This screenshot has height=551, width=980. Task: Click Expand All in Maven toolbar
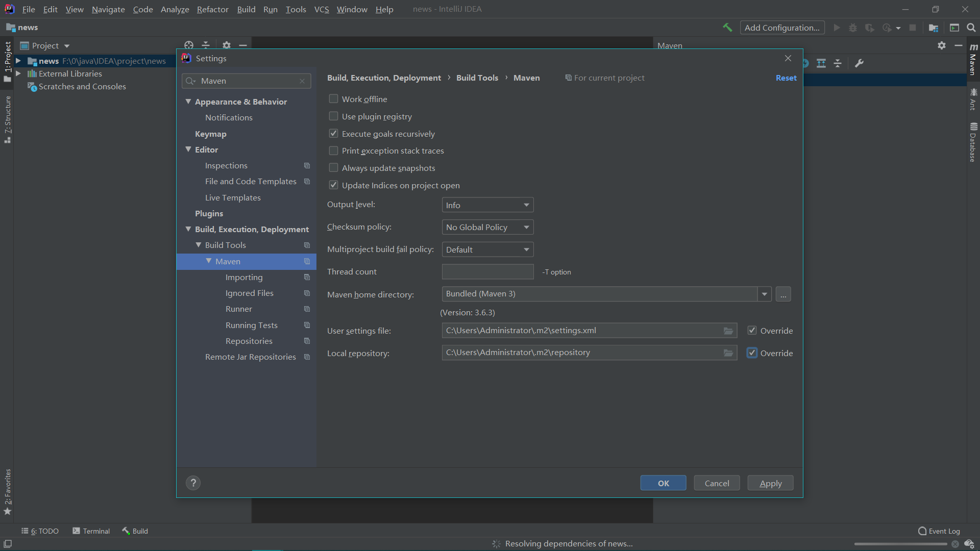pyautogui.click(x=821, y=63)
